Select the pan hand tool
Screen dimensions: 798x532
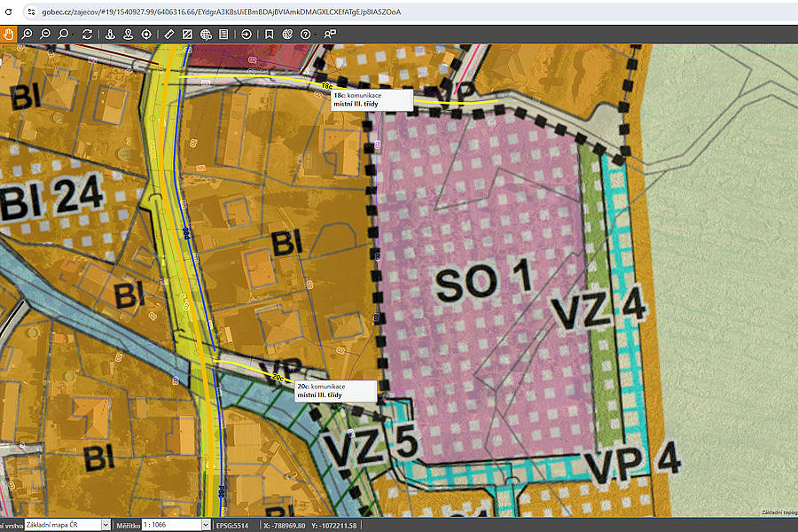pos(8,34)
